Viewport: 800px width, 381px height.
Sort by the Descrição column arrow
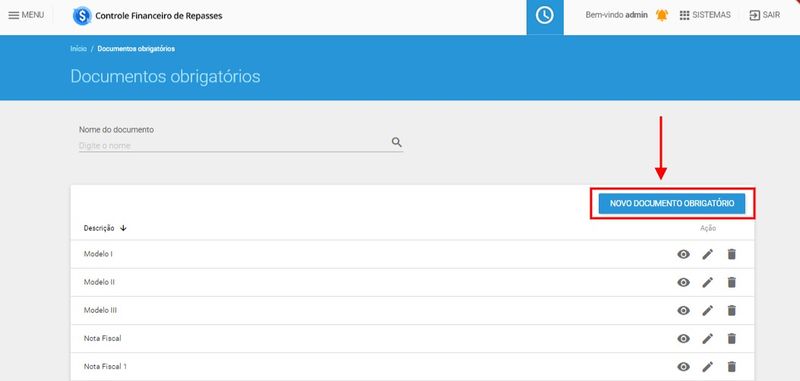coord(123,228)
